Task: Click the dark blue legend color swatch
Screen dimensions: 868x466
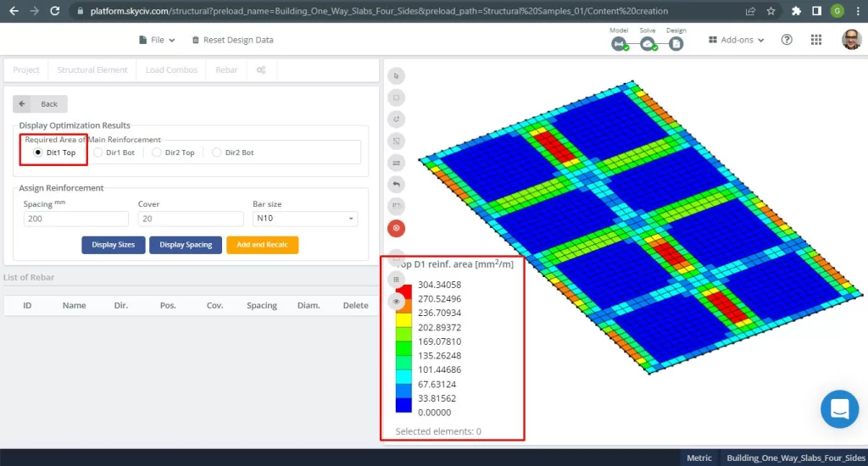Action: [x=403, y=405]
